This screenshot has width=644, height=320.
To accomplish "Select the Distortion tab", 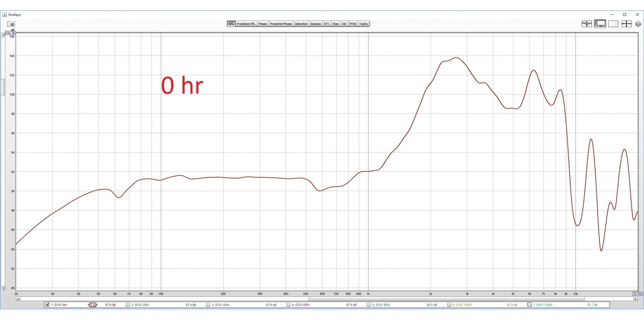I will tap(301, 24).
